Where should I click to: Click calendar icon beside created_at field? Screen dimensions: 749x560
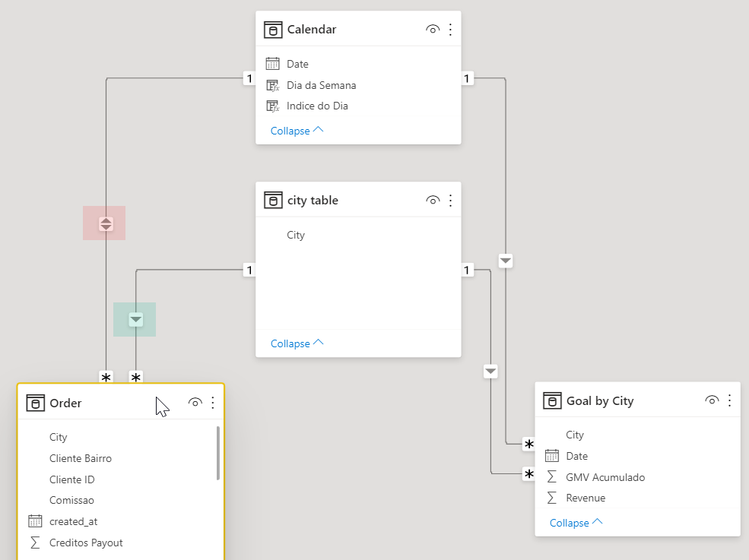point(35,520)
